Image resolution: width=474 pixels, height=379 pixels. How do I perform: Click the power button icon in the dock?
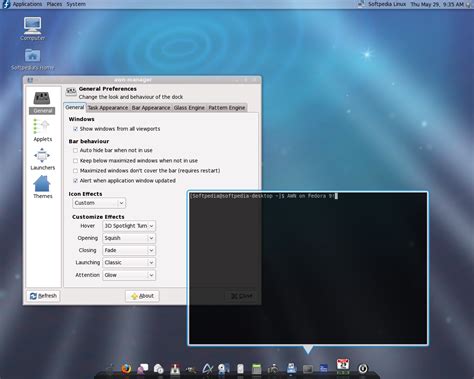click(x=363, y=368)
